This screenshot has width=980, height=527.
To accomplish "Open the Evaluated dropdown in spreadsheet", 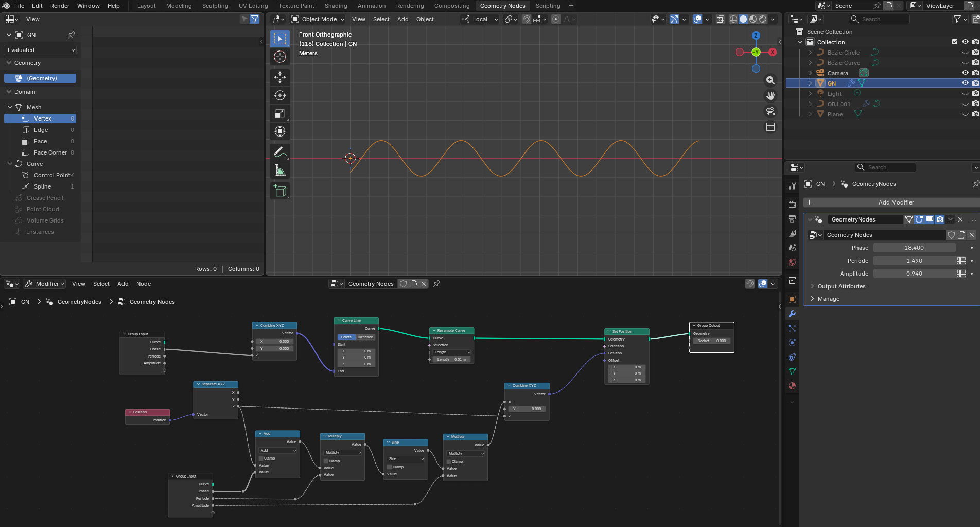I will coord(41,50).
